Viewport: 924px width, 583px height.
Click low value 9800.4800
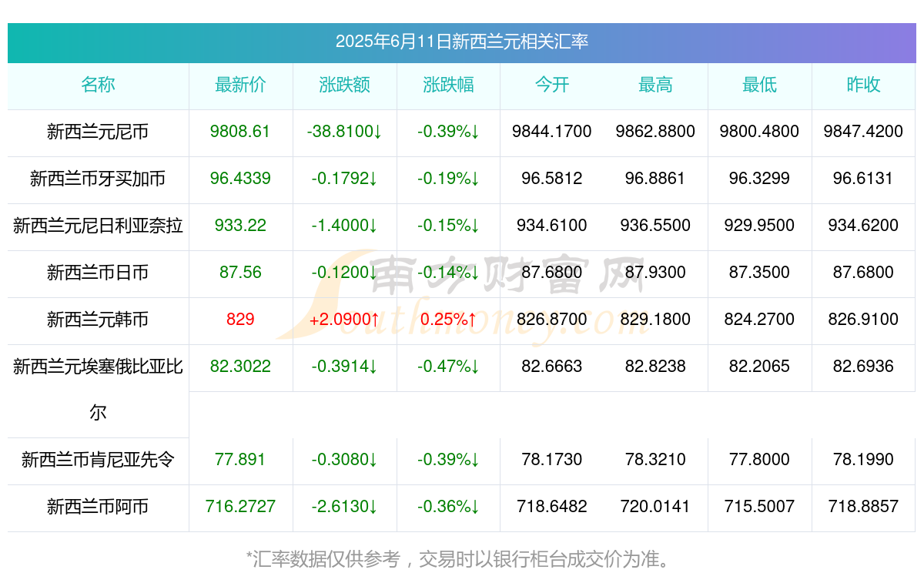(x=759, y=132)
